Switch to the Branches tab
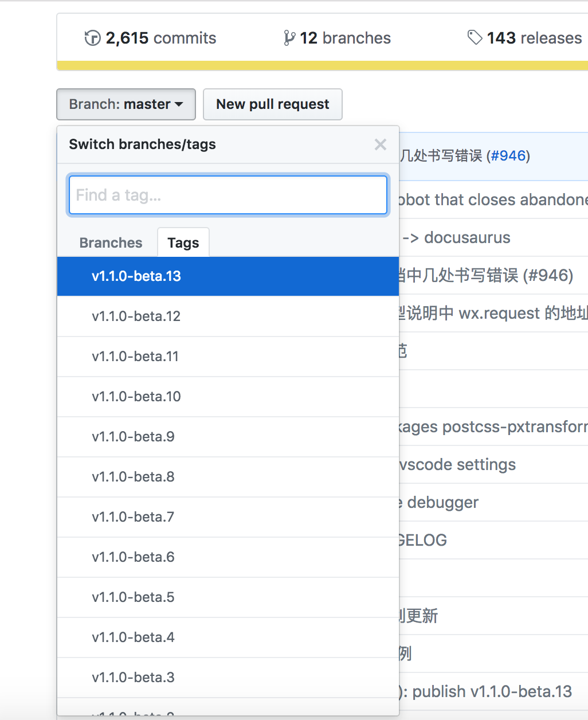This screenshot has height=720, width=588. click(111, 242)
